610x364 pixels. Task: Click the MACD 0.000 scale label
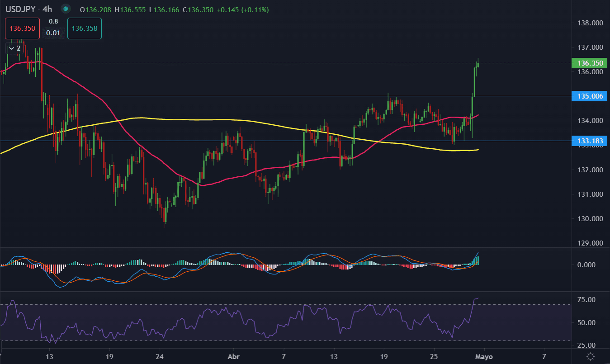[586, 265]
